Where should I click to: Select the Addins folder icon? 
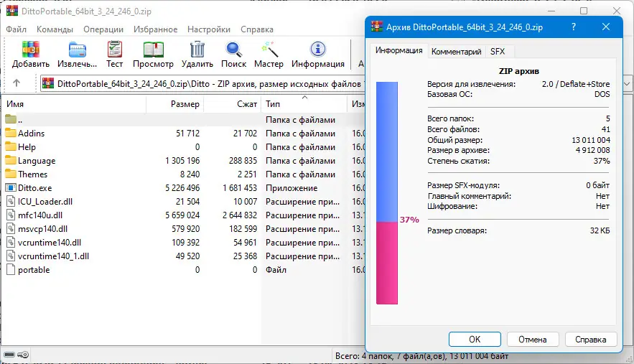pyautogui.click(x=11, y=133)
